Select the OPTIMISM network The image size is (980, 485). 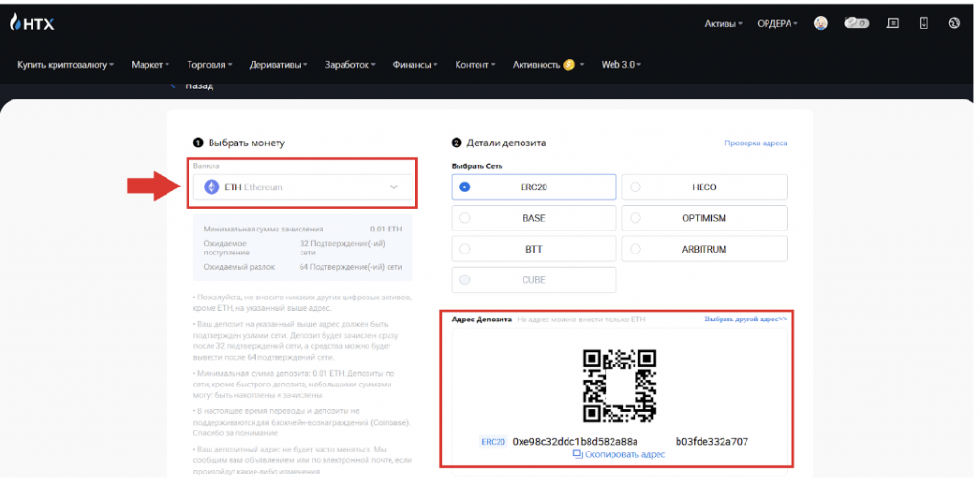704,218
